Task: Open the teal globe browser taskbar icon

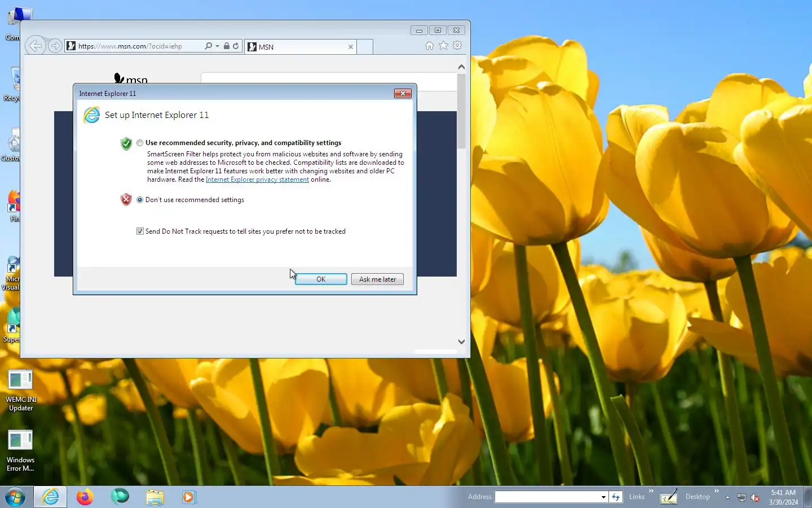Action: 120,497
